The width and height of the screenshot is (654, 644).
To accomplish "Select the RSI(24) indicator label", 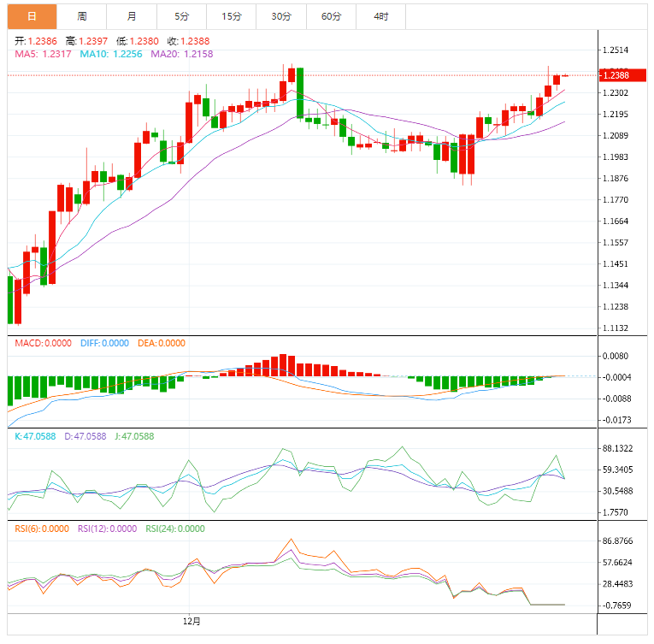I will pyautogui.click(x=175, y=529).
